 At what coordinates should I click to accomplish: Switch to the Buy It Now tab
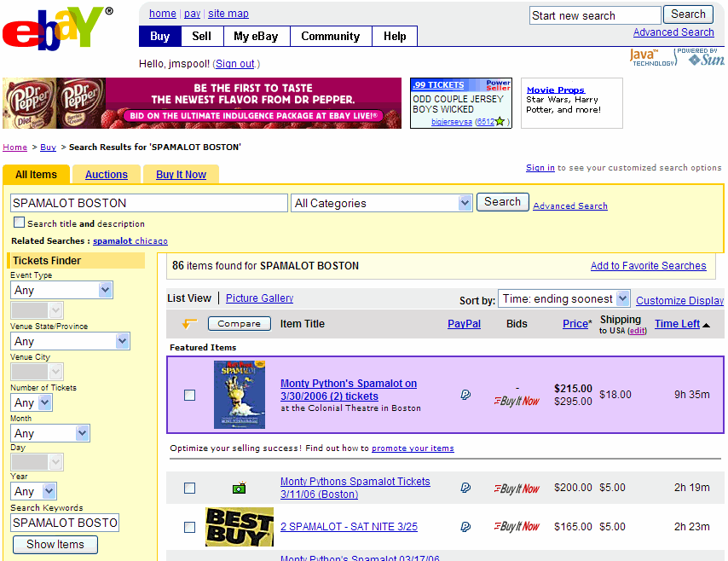pos(181,175)
